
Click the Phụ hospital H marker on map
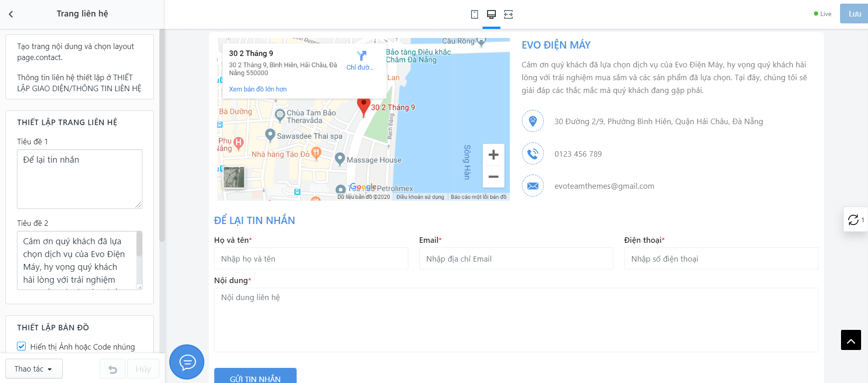[x=239, y=142]
